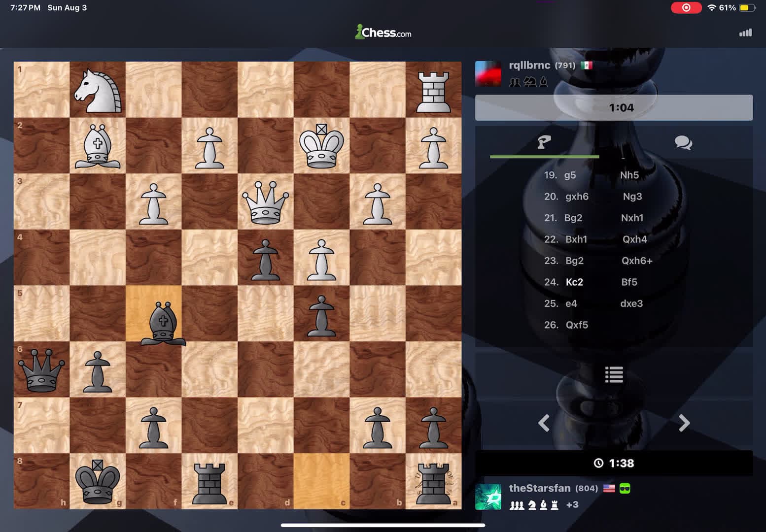Click the white bishop on g2
The image size is (766, 532).
coord(98,146)
